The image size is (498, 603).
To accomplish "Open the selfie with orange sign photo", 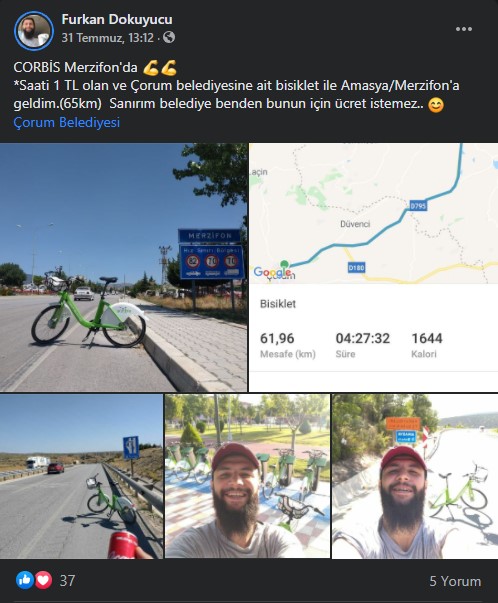I will coord(415,476).
